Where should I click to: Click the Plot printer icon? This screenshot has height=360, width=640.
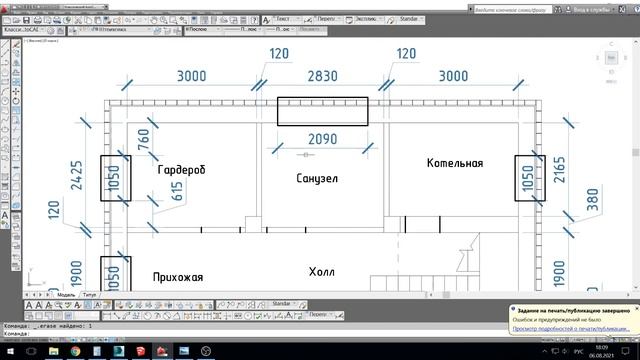pyautogui.click(x=38, y=20)
